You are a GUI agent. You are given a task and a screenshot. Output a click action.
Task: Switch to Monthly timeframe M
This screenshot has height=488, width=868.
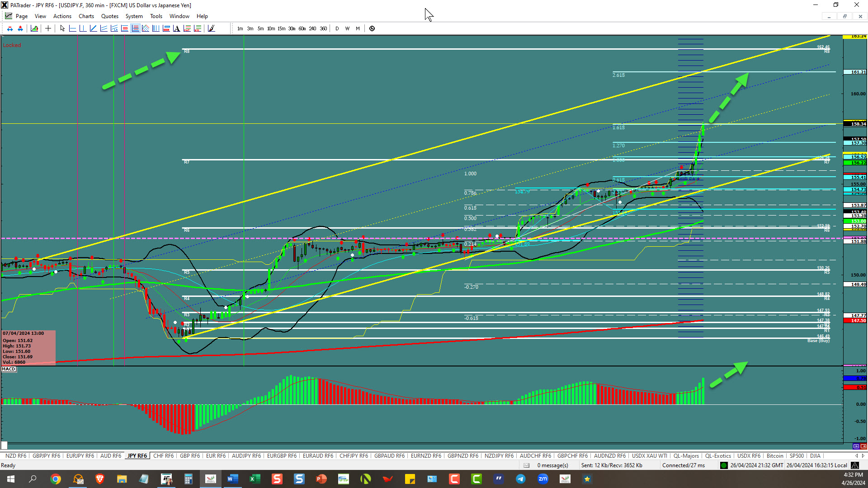click(x=358, y=28)
